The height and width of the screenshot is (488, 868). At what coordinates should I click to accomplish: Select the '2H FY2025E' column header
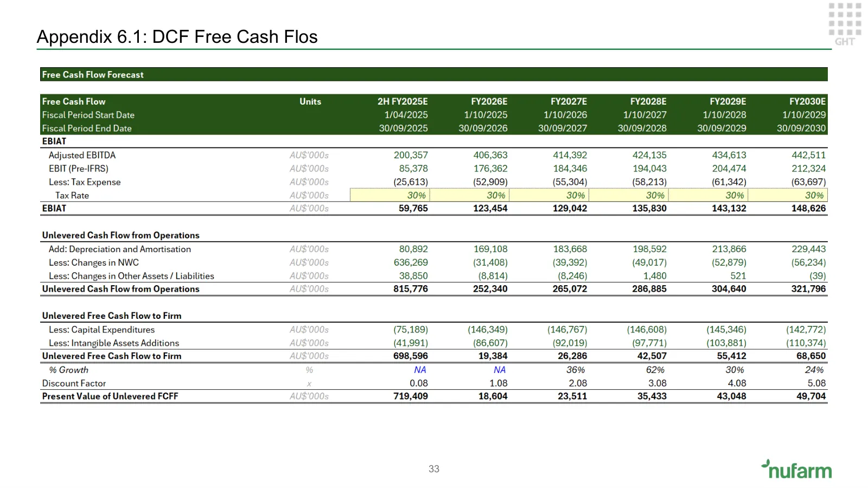403,101
